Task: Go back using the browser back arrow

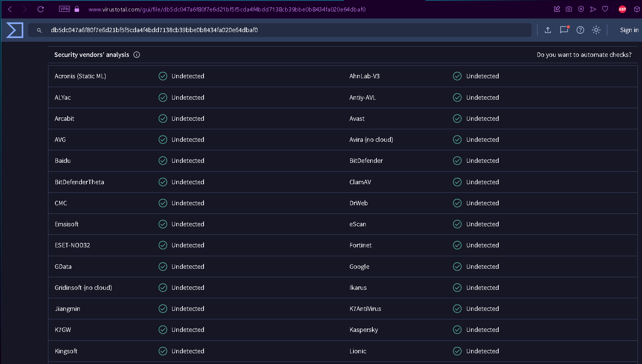Action: tap(10, 9)
